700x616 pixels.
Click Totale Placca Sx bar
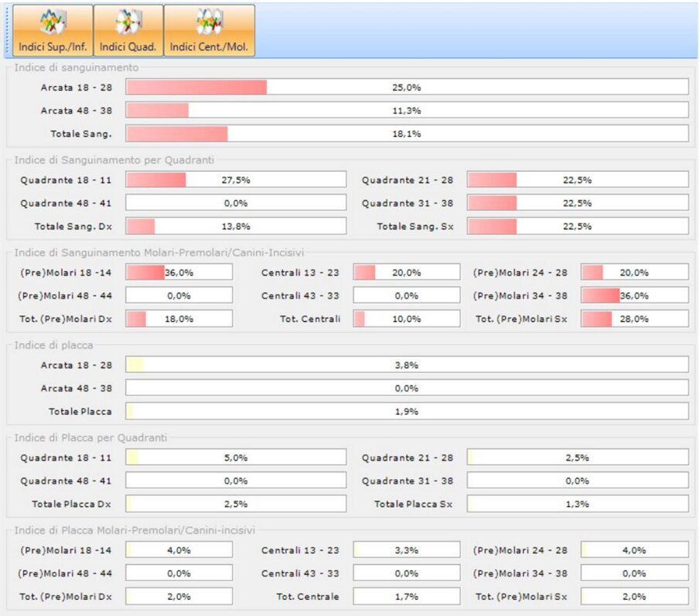click(577, 504)
